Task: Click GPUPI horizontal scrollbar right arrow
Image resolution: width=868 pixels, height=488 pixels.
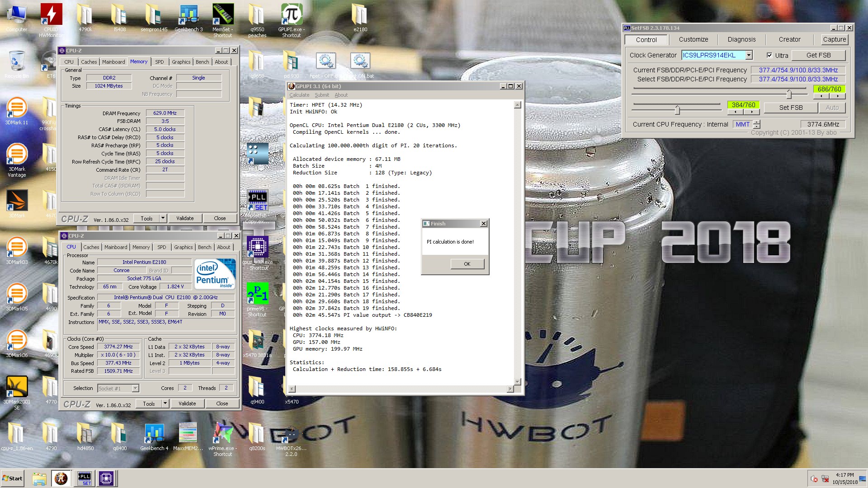Action: (510, 389)
